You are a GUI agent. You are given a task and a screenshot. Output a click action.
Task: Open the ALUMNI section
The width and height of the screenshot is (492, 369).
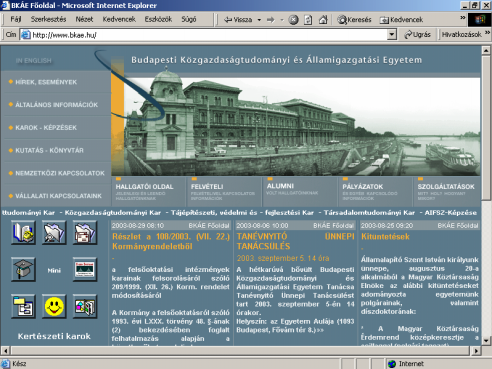[280, 186]
